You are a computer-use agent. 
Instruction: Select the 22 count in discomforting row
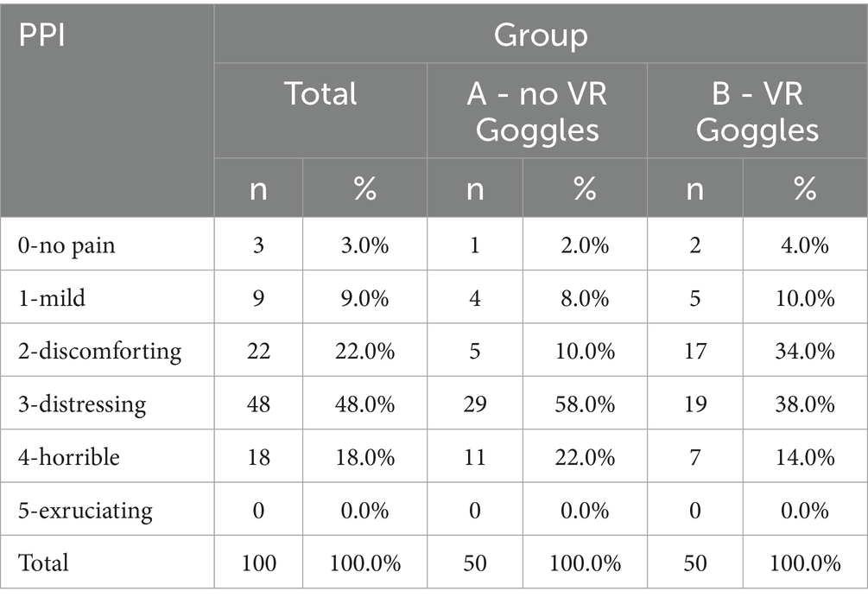pyautogui.click(x=258, y=351)
